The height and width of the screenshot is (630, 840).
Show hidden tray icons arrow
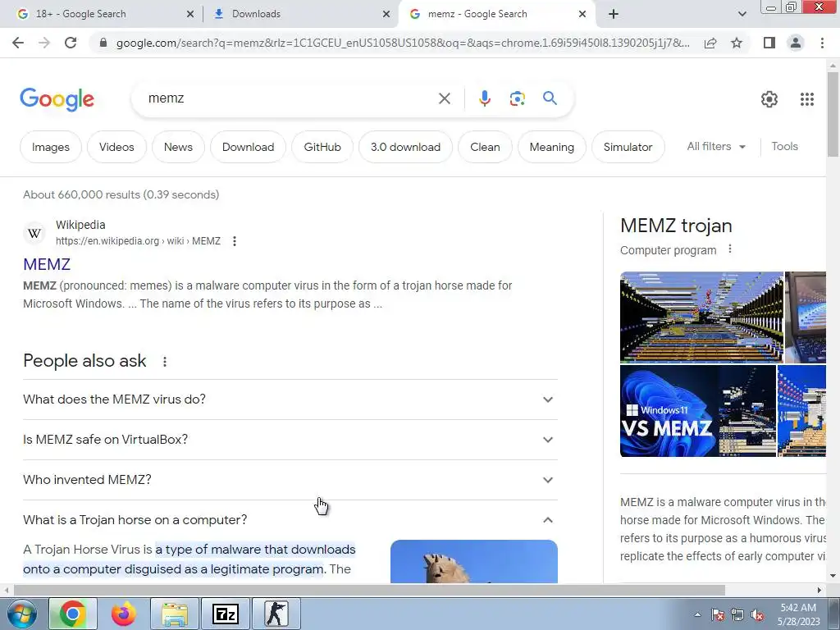click(697, 614)
